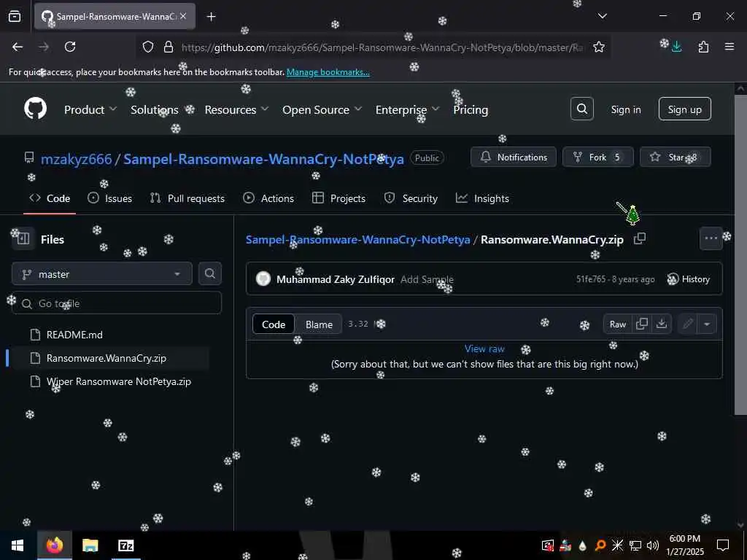Screen dimensions: 747x560
Task: Switch to Blame view toggle
Action: [319, 324]
